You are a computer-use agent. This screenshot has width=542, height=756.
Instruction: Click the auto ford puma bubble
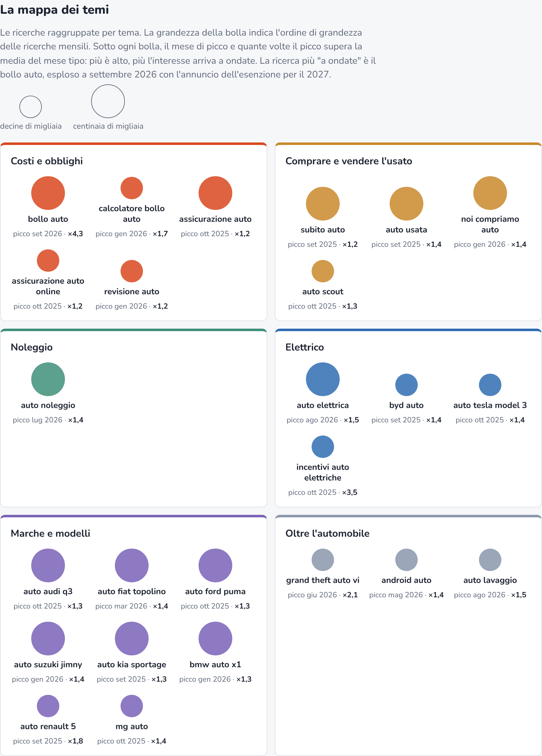[215, 565]
